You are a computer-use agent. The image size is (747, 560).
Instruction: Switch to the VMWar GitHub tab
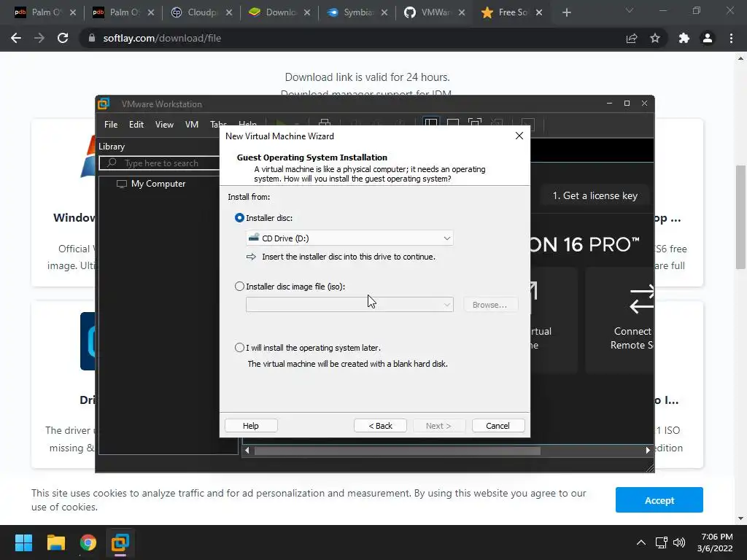[x=435, y=12]
